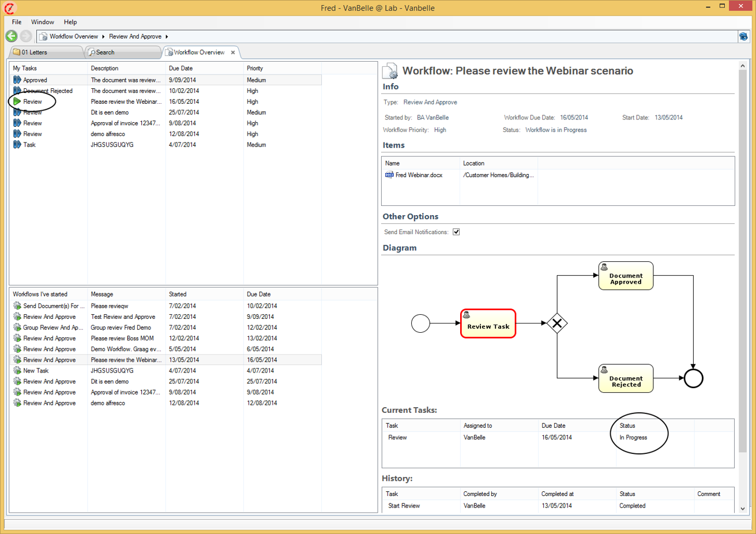Click the blue icon at right of breadcrumb bar
The height and width of the screenshot is (534, 756).
(743, 36)
